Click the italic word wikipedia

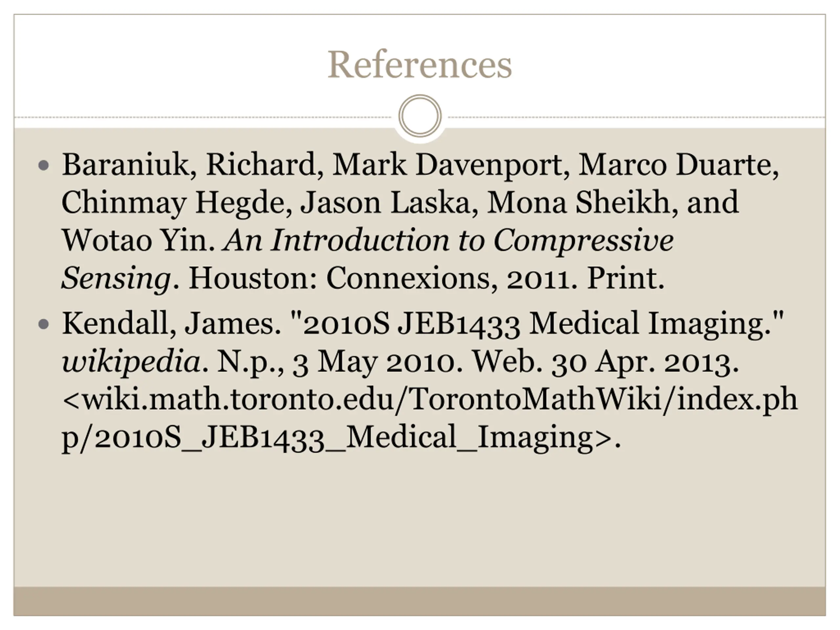click(131, 362)
